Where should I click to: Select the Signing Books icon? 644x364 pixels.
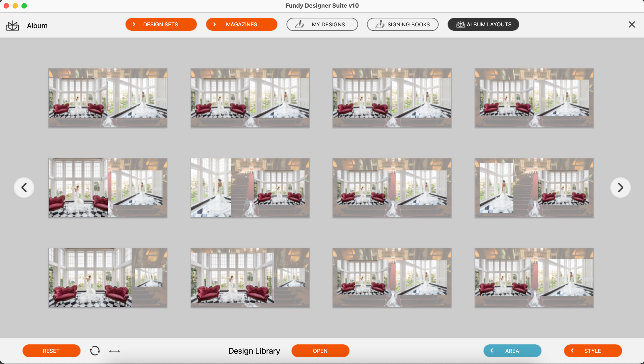point(379,24)
